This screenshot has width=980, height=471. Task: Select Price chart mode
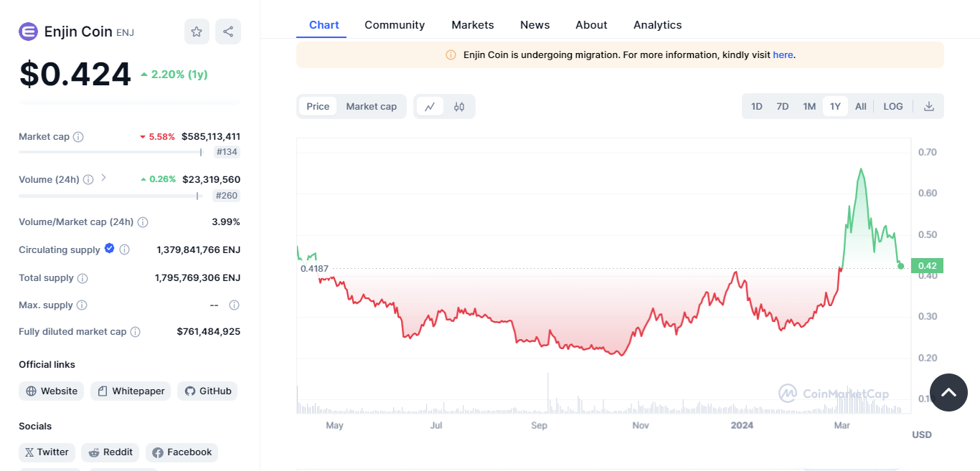click(x=318, y=107)
